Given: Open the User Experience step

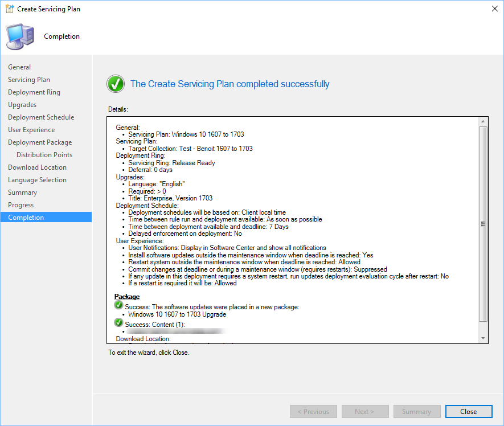Looking at the screenshot, I should click(31, 130).
